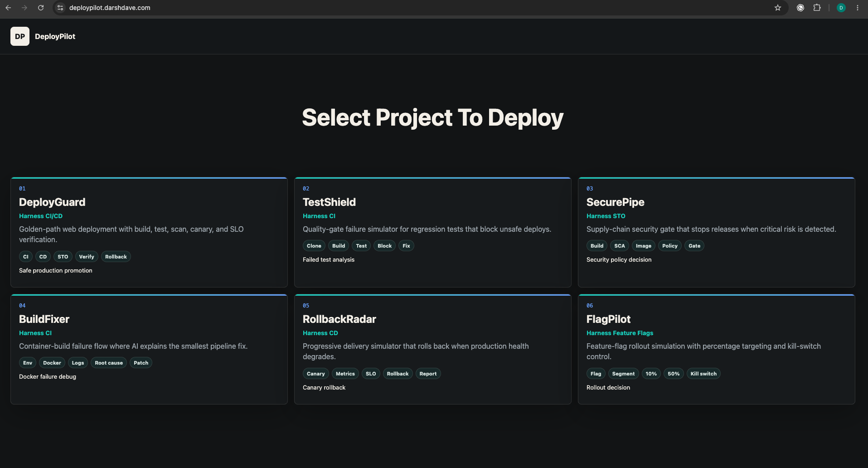Click the SLO tag in RollbackRadar
The height and width of the screenshot is (468, 868).
click(x=371, y=374)
